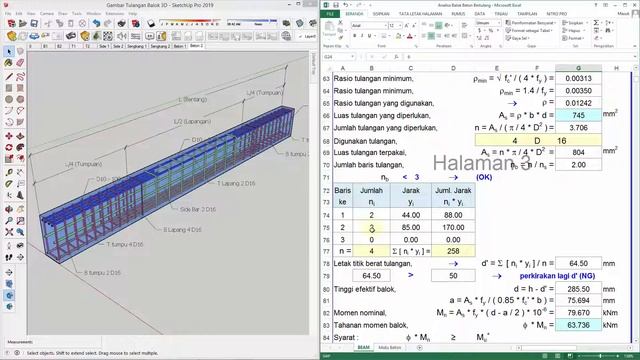The width and height of the screenshot is (640, 360).
Task: Click the red font color icon in Excel
Action: click(410, 36)
